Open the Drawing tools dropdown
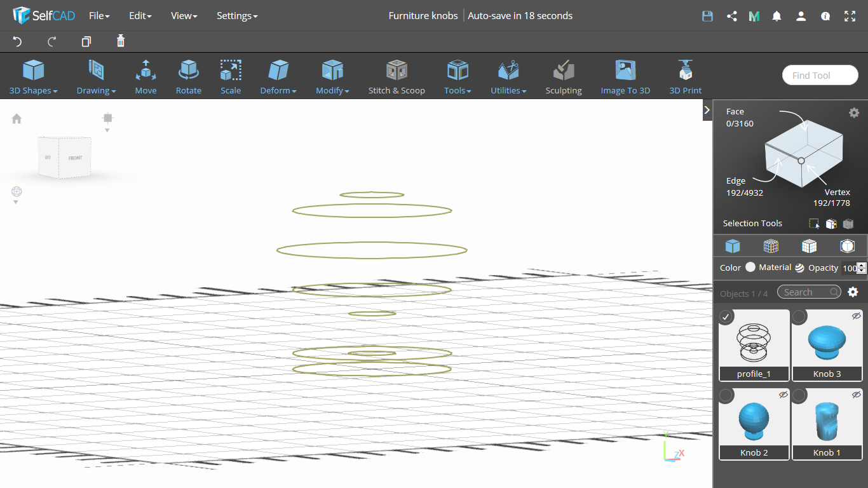This screenshot has width=868, height=488. 96,77
